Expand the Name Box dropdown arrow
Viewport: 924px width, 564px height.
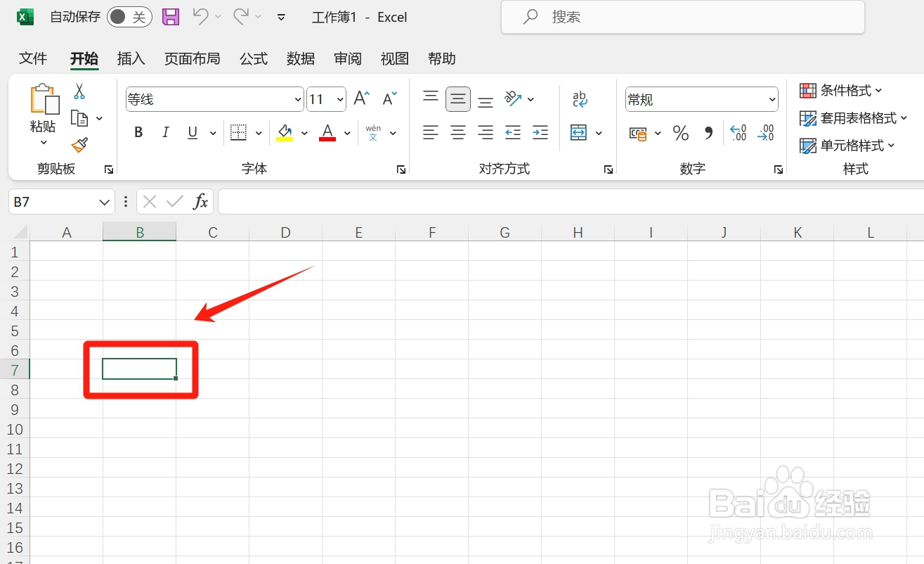coord(105,203)
